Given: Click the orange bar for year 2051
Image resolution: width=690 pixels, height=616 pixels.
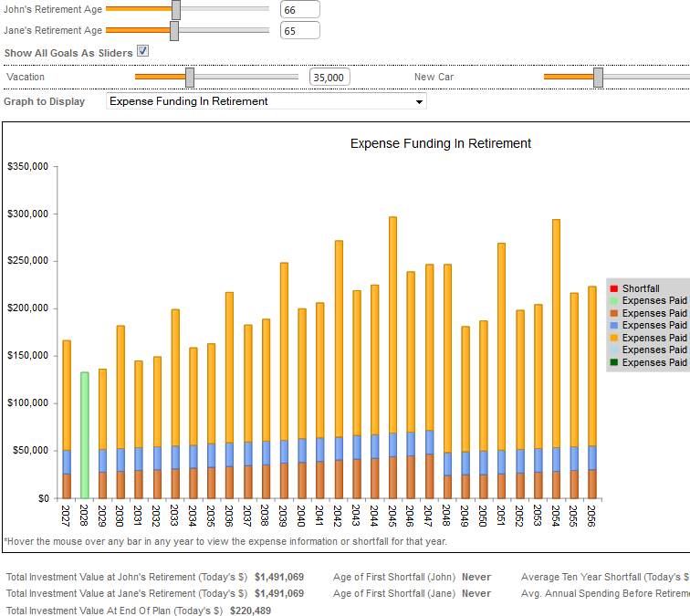Looking at the screenshot, I should 501,347.
